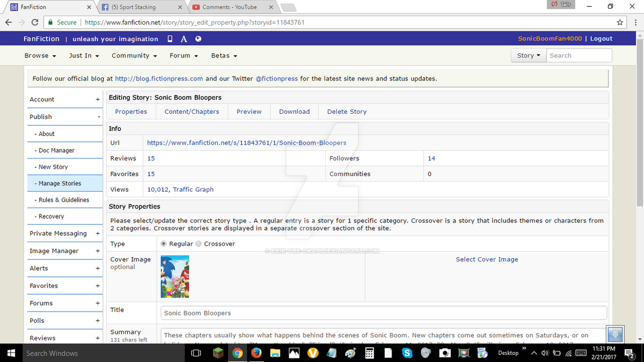Screen dimensions: 644x362
Task: Open the Just In dropdown menu
Action: (x=84, y=55)
